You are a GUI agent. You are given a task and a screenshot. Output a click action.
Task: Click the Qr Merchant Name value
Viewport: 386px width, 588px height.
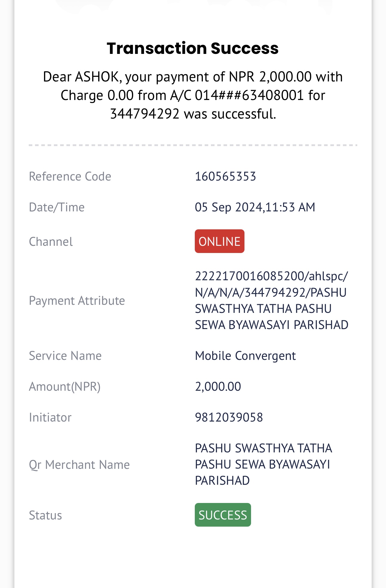point(263,464)
